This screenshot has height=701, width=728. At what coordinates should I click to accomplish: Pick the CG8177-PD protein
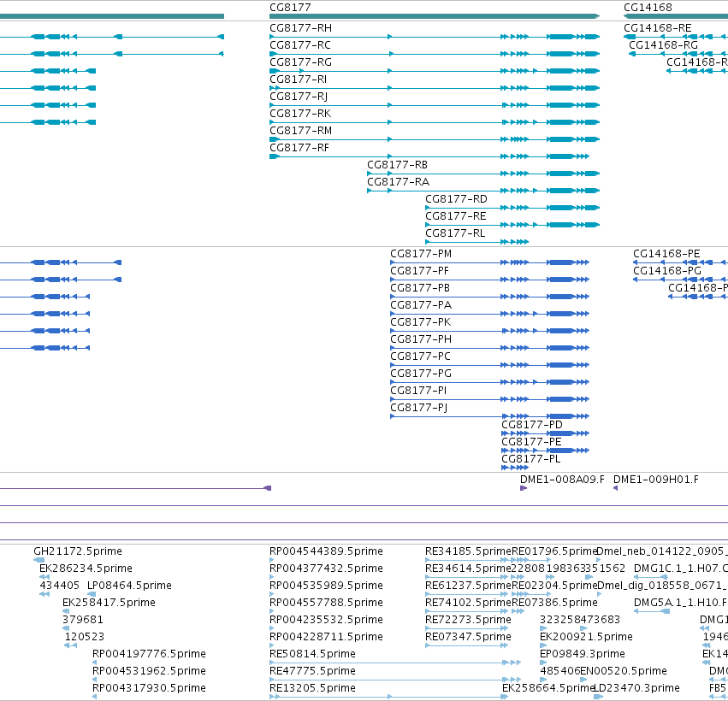pyautogui.click(x=531, y=425)
